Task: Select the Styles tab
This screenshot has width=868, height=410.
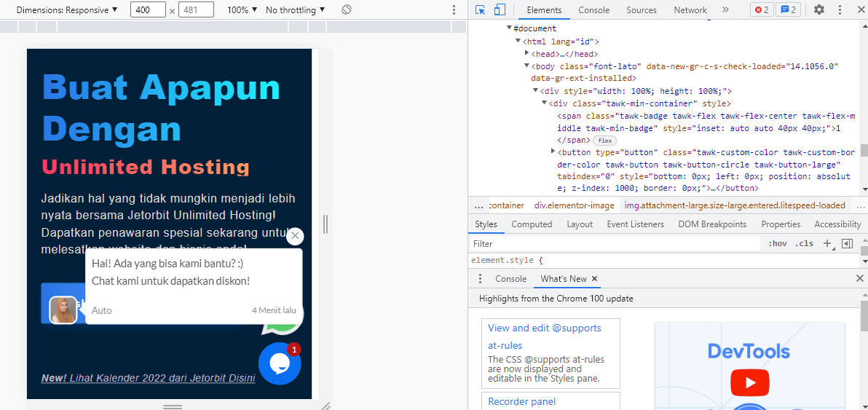Action: 486,224
